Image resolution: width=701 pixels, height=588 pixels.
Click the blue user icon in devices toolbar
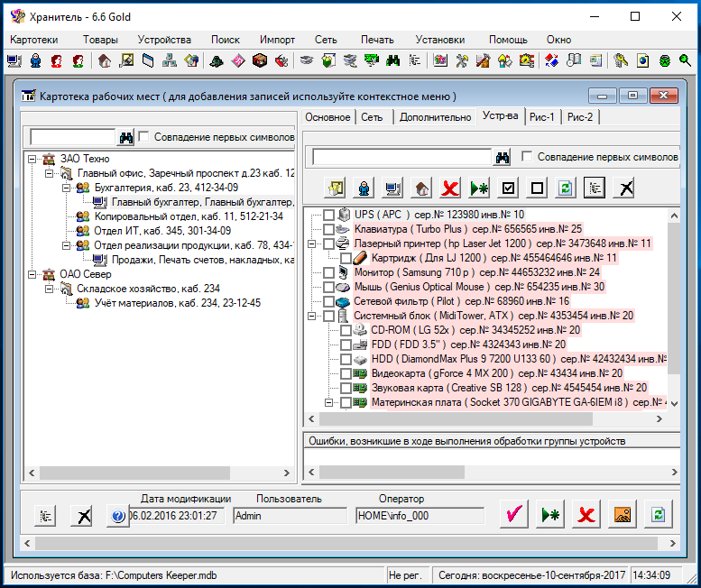pos(364,188)
